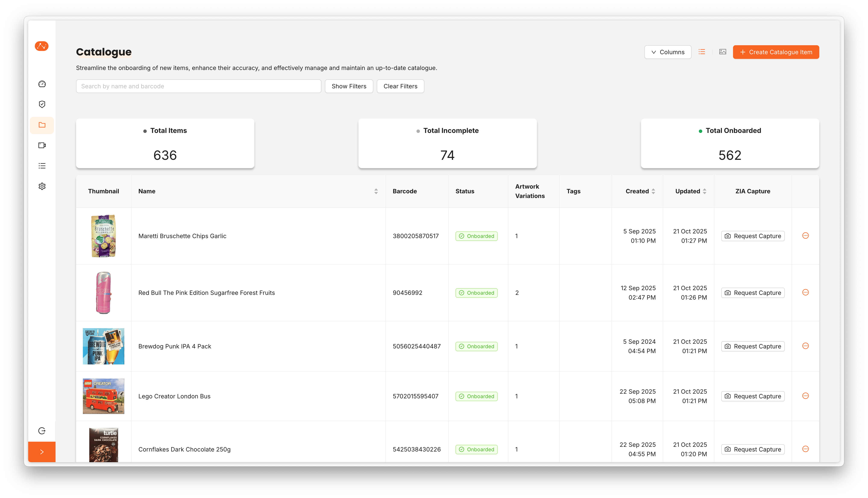Click the list icon in sidebar
Viewport: 868px width, 498px height.
pos(42,166)
